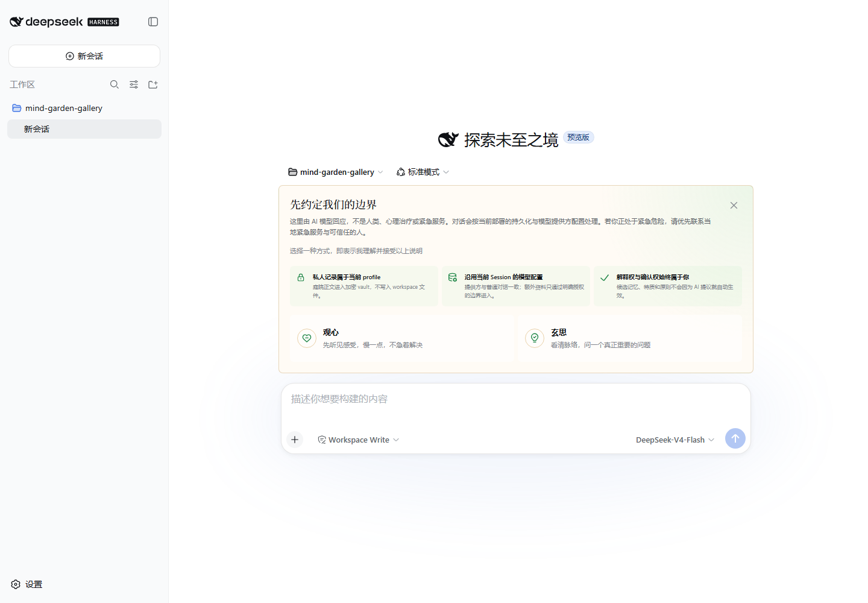The width and height of the screenshot is (868, 603).
Task: Open the Workspace Write permission dropdown
Action: coord(358,440)
